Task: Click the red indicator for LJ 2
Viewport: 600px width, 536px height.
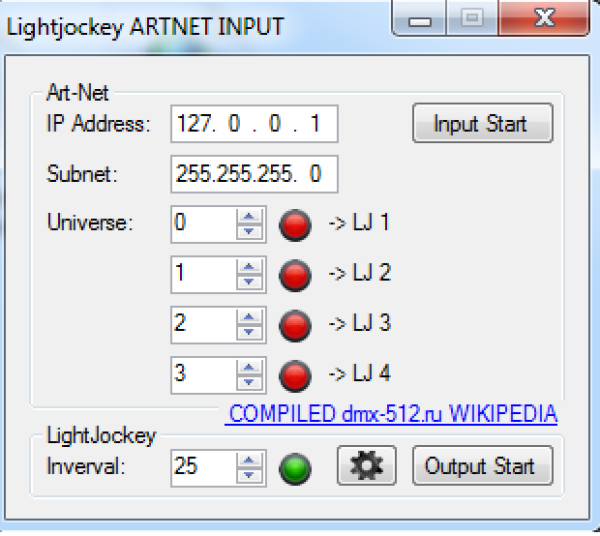Action: pyautogui.click(x=293, y=273)
